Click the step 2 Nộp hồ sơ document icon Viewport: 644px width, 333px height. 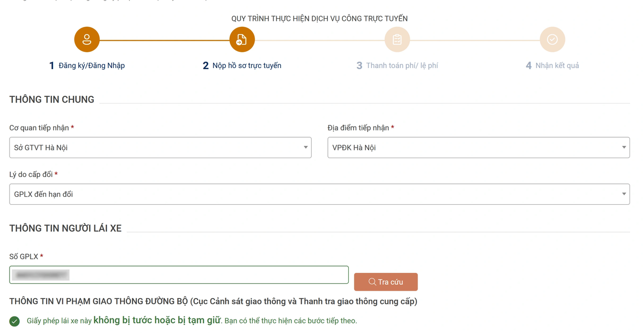click(241, 39)
